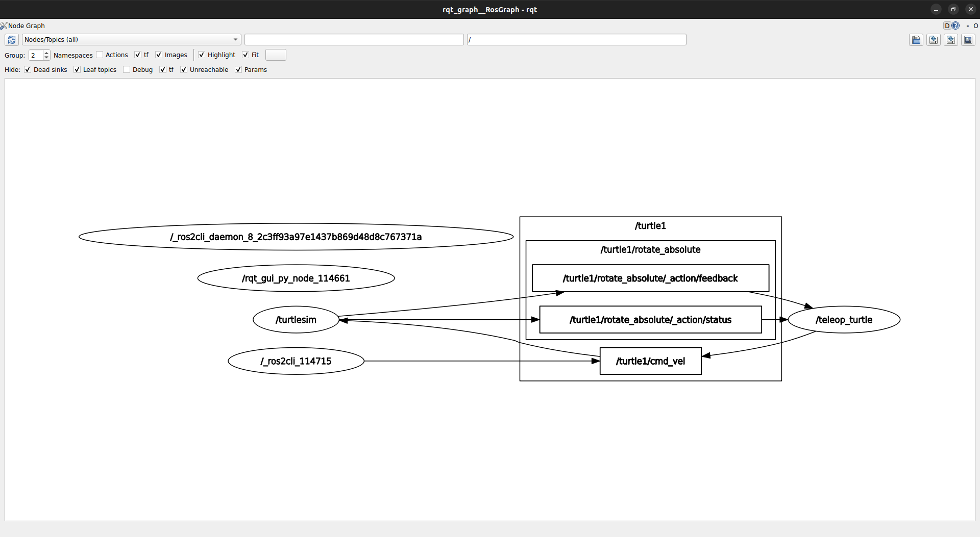The image size is (980, 537).
Task: Toggle the tf checkbox in the Group row
Action: click(138, 55)
